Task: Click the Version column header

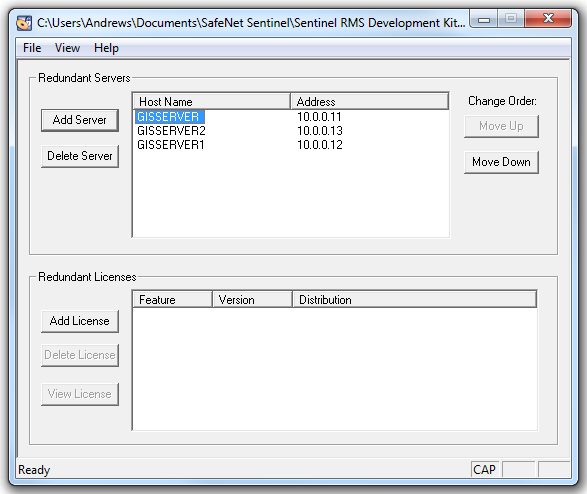Action: tap(252, 300)
